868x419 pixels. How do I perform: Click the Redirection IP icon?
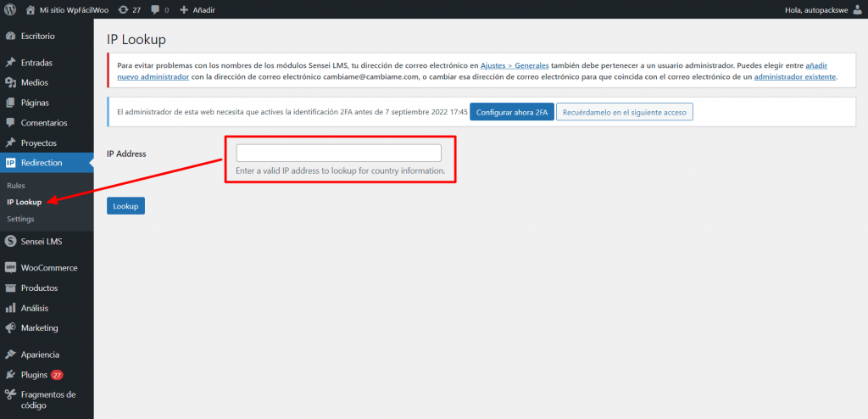(10, 162)
